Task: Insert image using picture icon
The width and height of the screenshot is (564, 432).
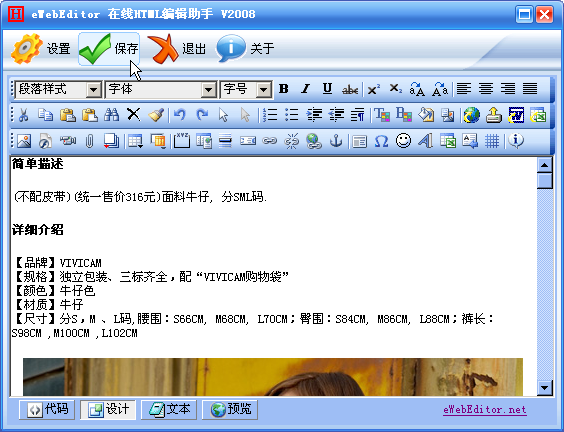Action: click(x=24, y=141)
